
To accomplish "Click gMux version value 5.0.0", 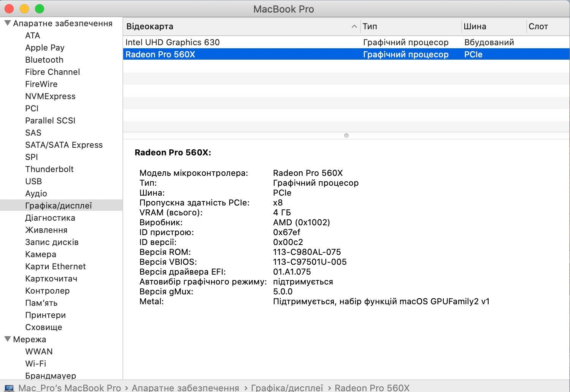I will pos(283,291).
